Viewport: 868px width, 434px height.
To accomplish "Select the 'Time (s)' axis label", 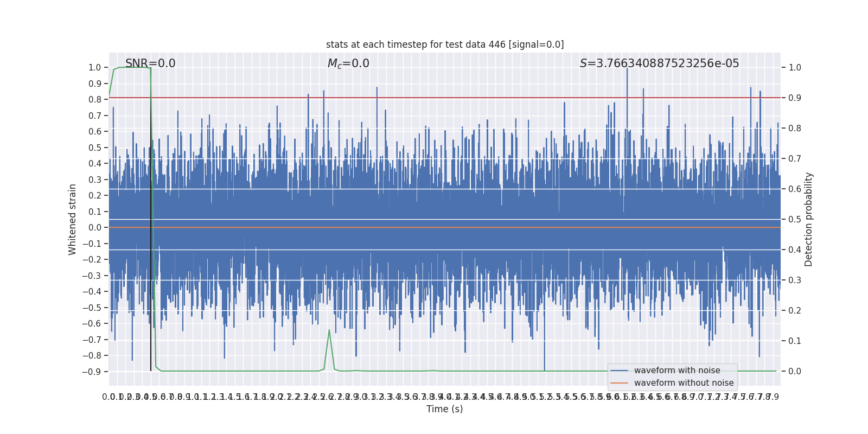I will (445, 409).
